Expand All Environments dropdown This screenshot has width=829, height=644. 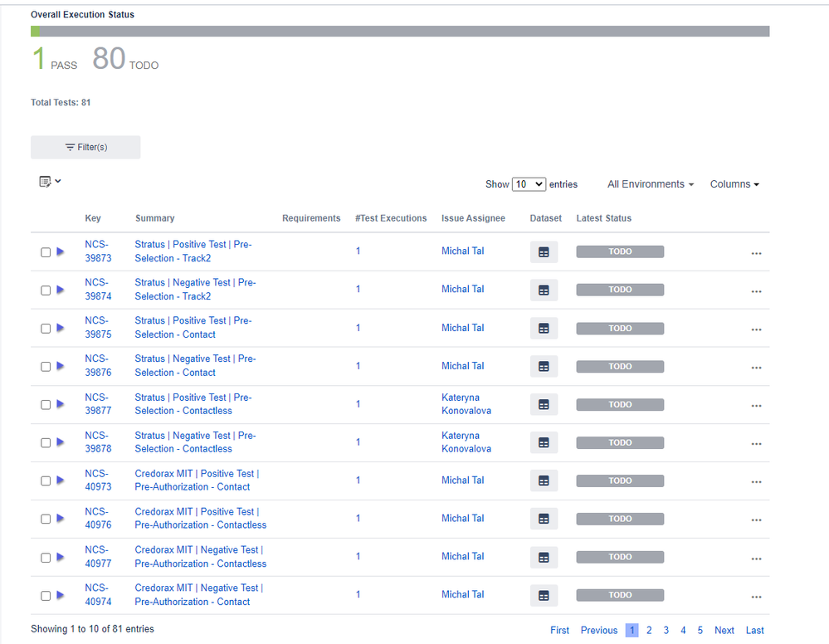click(x=651, y=184)
